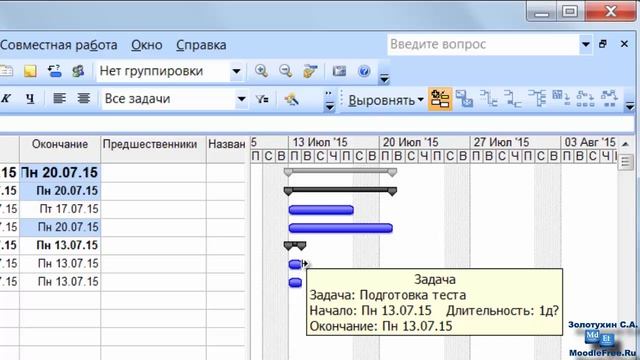
Task: Click the Task Drivers icon with question mark
Action: coord(54,71)
